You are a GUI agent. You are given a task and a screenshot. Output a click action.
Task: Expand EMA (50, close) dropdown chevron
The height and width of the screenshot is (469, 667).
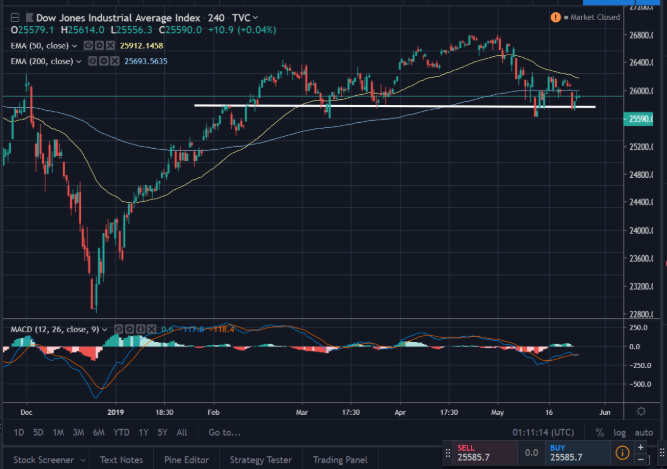pyautogui.click(x=75, y=46)
